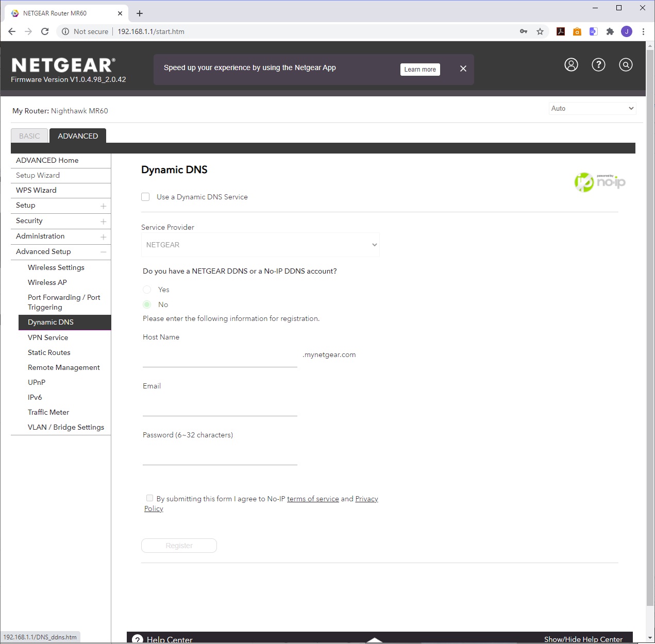Image resolution: width=655 pixels, height=644 pixels.
Task: Open the Chrome profile avatar J
Action: (627, 31)
